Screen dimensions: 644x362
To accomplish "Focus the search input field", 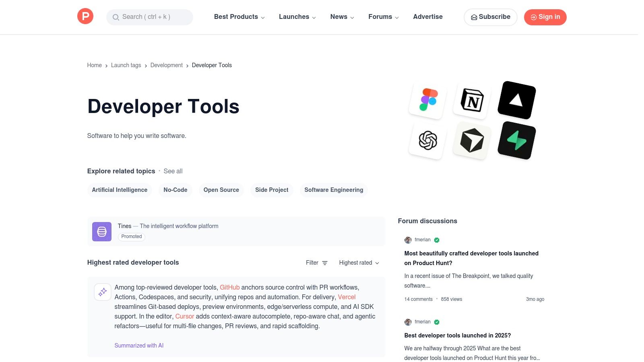I will point(150,17).
